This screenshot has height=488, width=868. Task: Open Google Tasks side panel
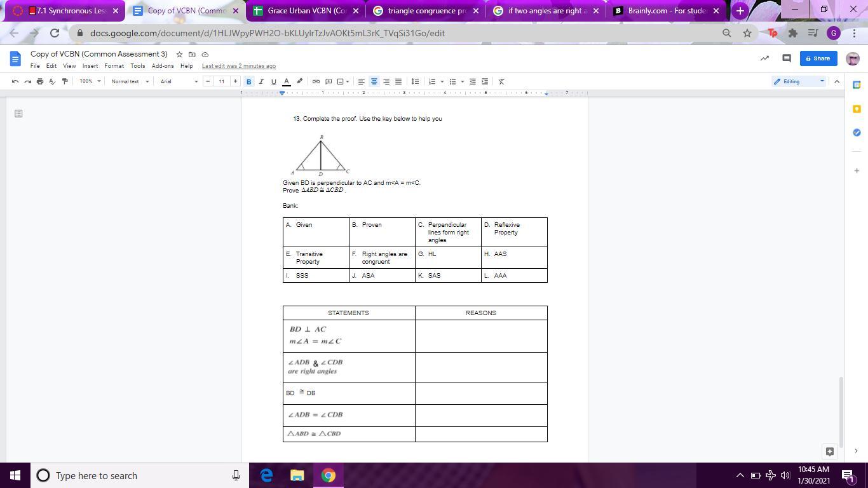857,132
